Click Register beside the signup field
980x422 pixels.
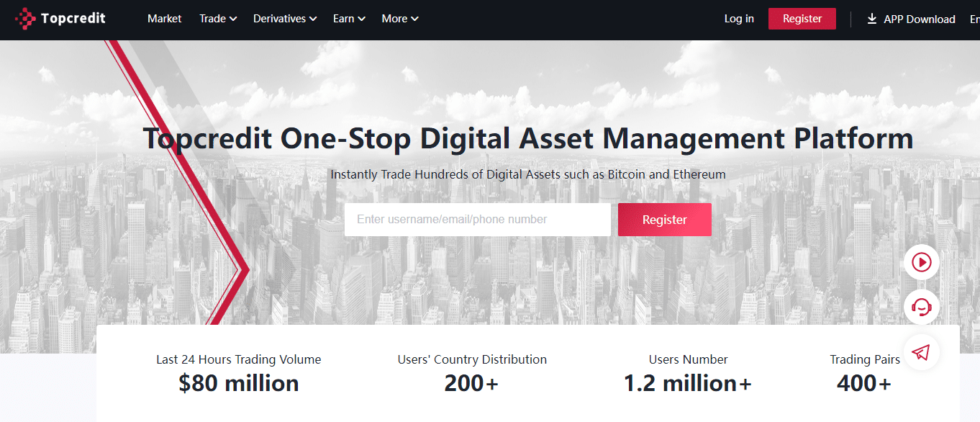tap(664, 219)
